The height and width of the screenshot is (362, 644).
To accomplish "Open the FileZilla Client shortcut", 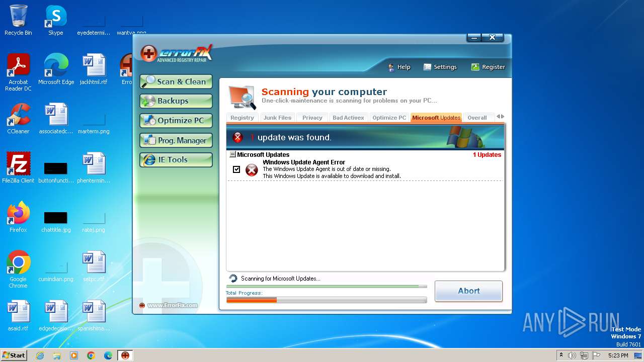I will 18,168.
